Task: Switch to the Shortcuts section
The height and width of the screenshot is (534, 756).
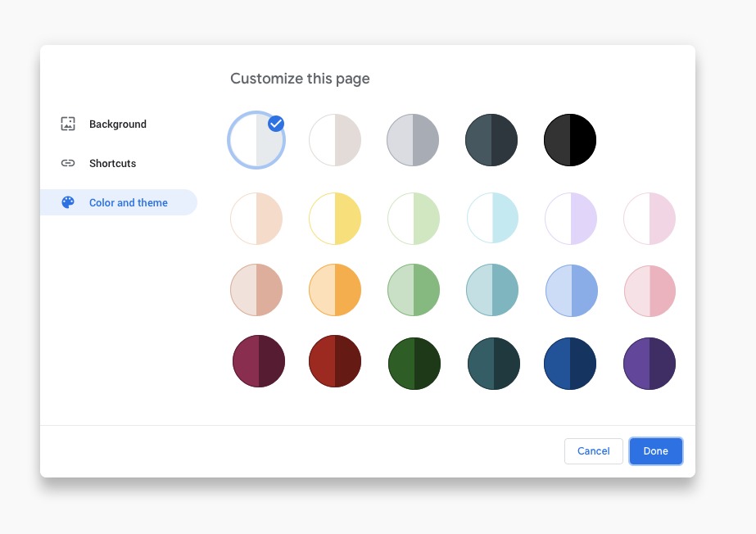Action: click(x=112, y=163)
